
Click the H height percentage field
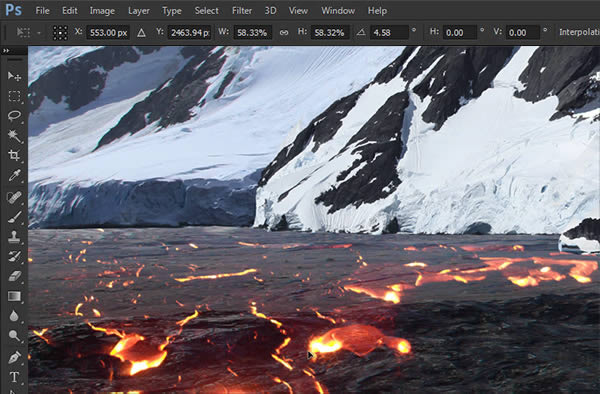click(x=330, y=33)
